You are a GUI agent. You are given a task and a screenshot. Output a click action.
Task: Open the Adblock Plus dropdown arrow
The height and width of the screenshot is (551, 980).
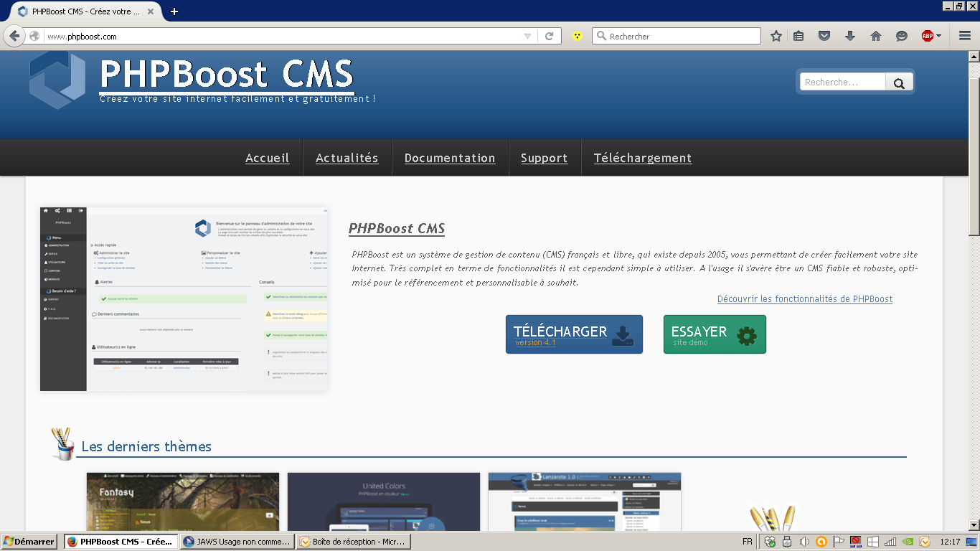tap(939, 36)
